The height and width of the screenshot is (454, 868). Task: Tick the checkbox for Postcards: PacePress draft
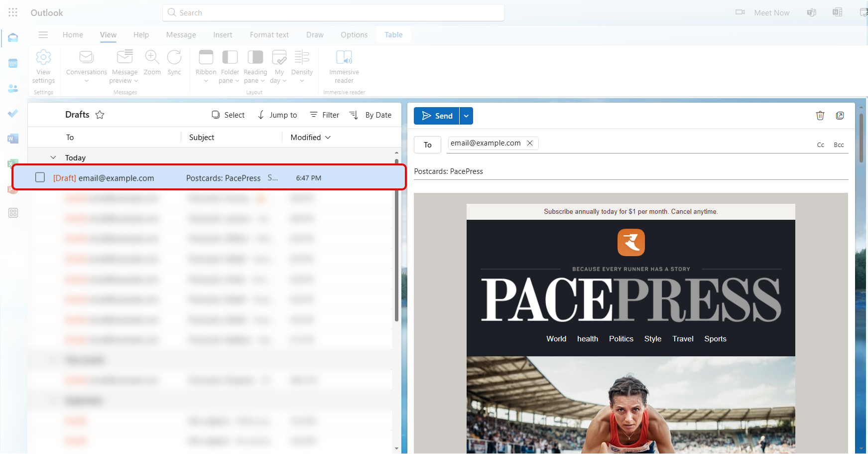click(x=40, y=177)
